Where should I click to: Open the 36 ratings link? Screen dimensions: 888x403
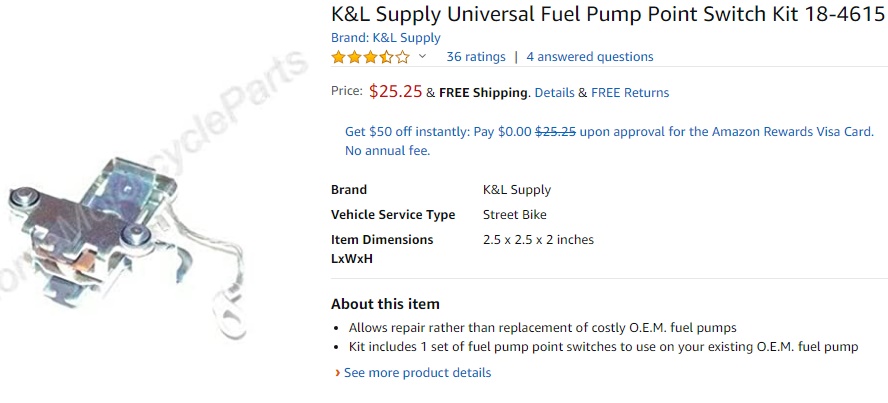475,57
